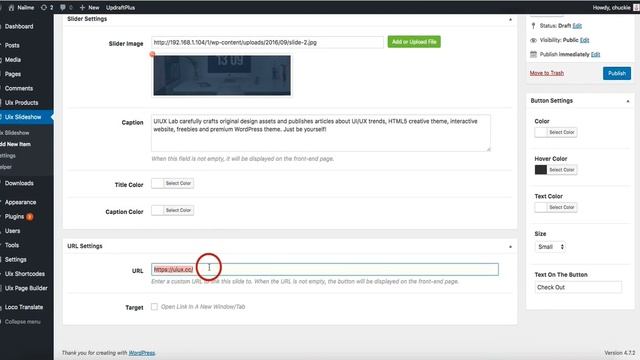Collapse the Button Settings panel arrow
This screenshot has width=640, height=360.
(x=628, y=101)
